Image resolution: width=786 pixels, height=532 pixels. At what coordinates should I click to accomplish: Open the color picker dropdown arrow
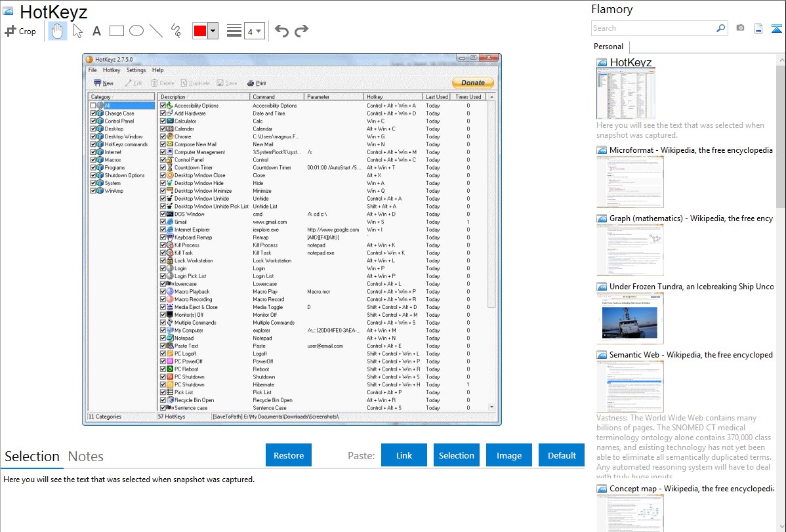pyautogui.click(x=213, y=31)
